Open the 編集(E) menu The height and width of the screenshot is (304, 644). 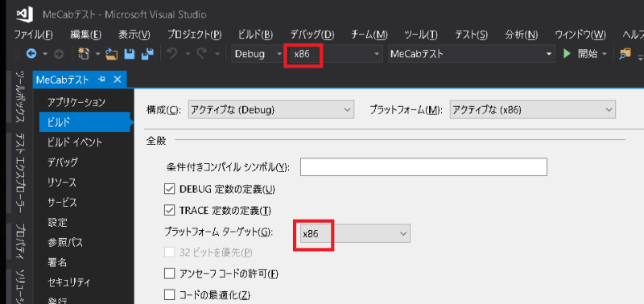[x=85, y=35]
